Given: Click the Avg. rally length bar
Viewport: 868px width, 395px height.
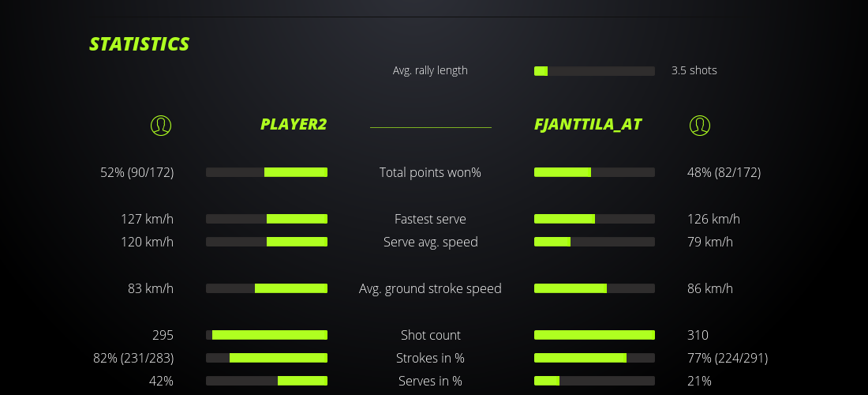Looking at the screenshot, I should (594, 71).
